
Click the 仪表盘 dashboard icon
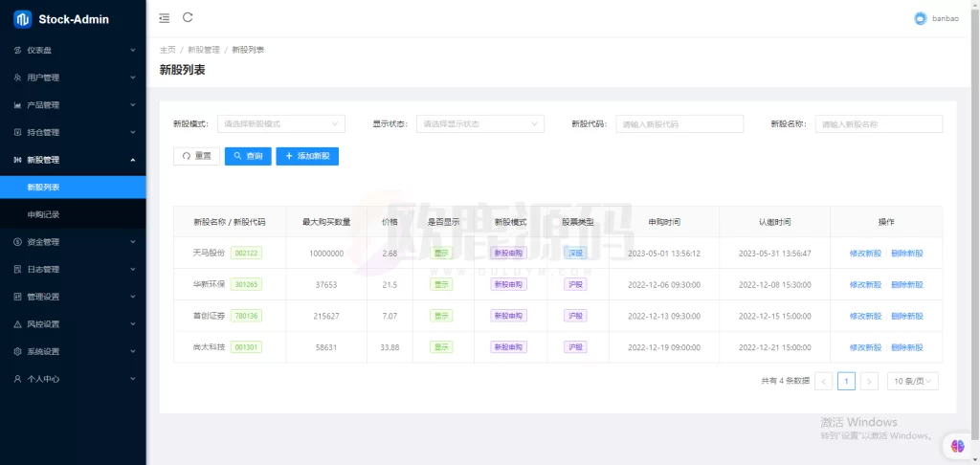(x=17, y=50)
